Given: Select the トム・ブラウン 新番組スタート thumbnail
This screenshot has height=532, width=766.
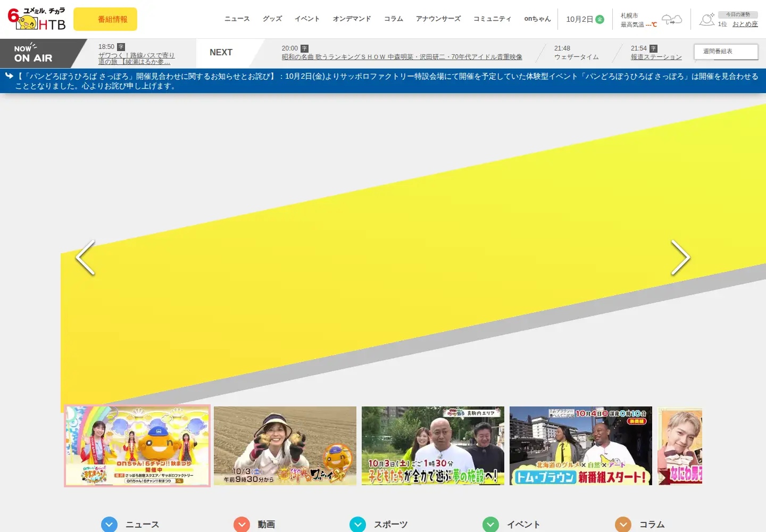Looking at the screenshot, I should click(581, 446).
